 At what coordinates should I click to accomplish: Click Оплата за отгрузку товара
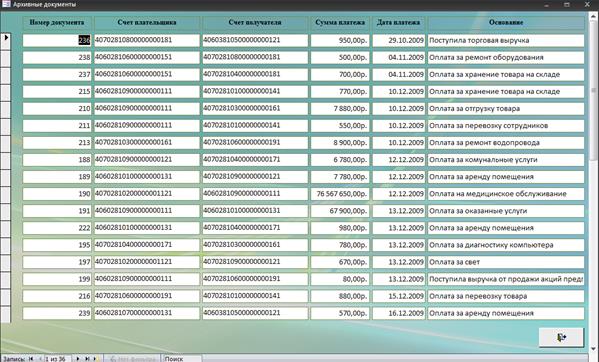tap(506, 108)
